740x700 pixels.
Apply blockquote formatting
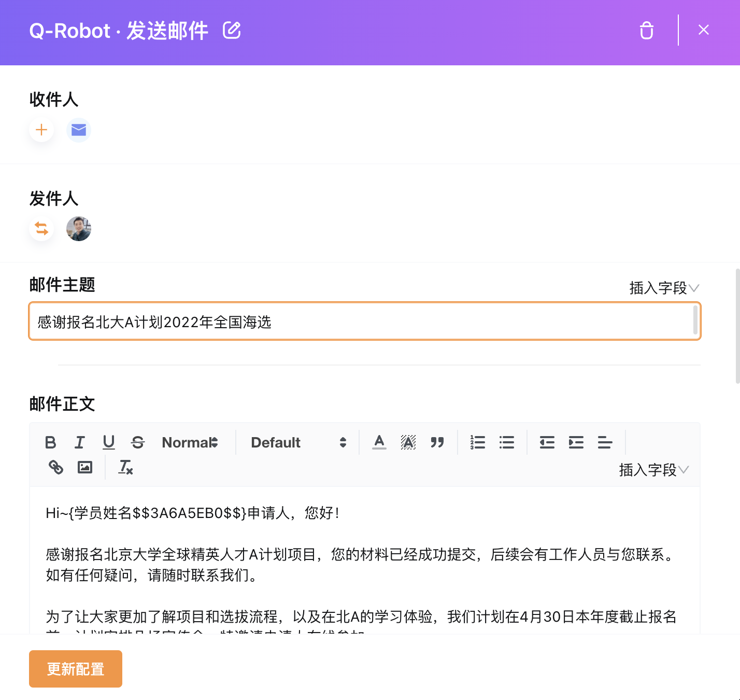437,442
